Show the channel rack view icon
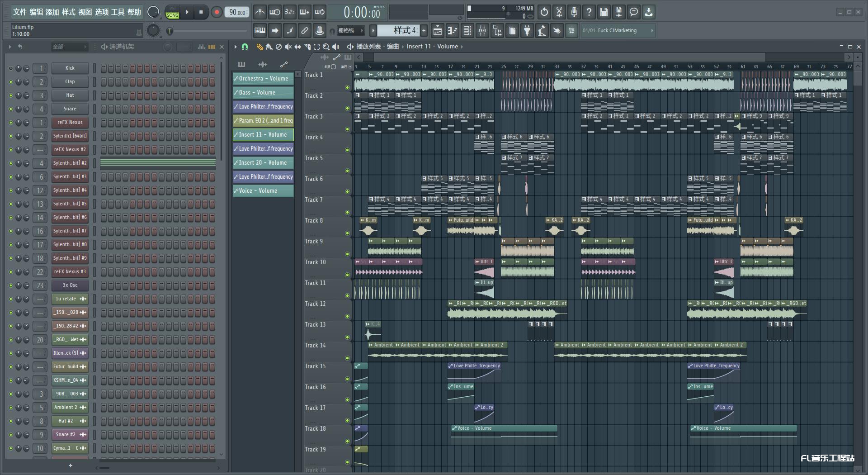Viewport: 868px width, 475px height. [467, 31]
